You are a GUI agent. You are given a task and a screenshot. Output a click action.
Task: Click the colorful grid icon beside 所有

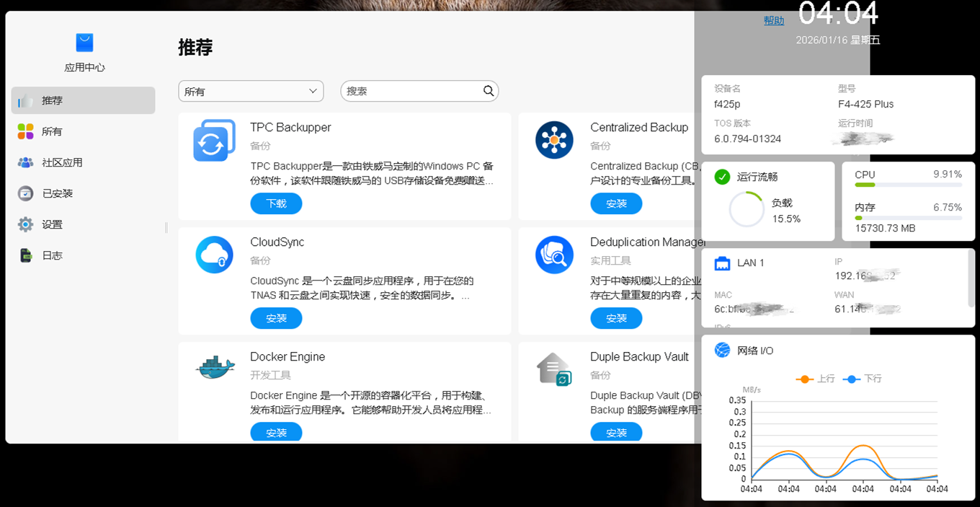tap(26, 131)
